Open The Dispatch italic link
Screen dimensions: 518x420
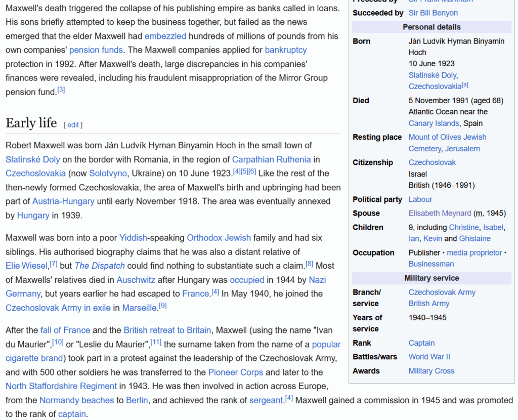(x=100, y=266)
